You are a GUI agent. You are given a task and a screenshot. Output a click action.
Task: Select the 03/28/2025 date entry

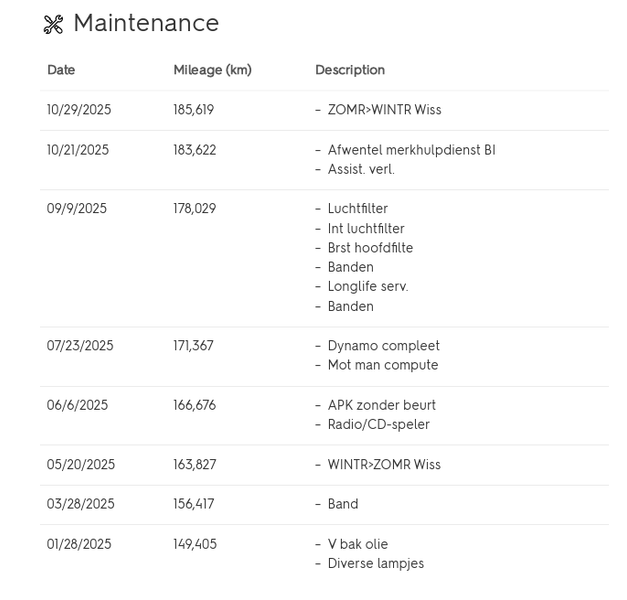pos(80,504)
